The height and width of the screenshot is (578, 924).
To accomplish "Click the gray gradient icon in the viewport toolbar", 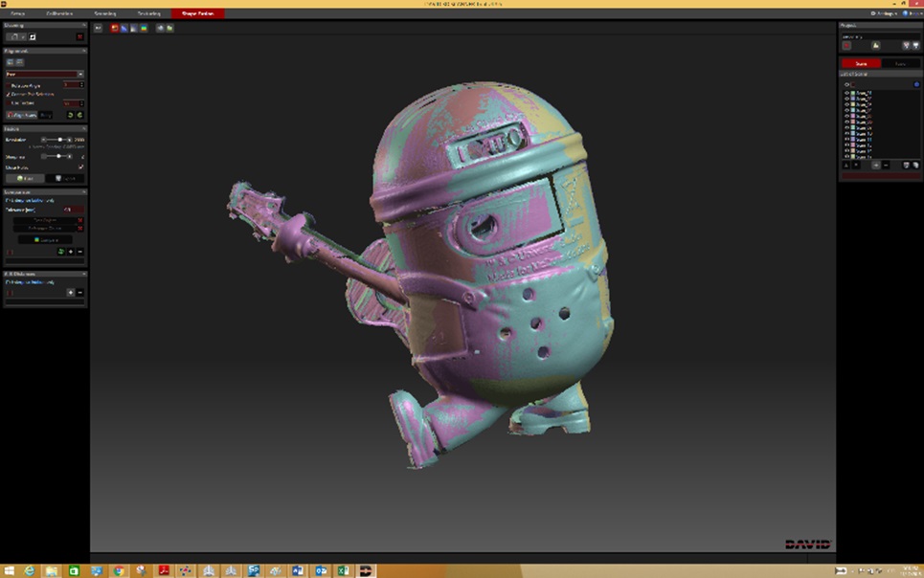I will [x=134, y=28].
